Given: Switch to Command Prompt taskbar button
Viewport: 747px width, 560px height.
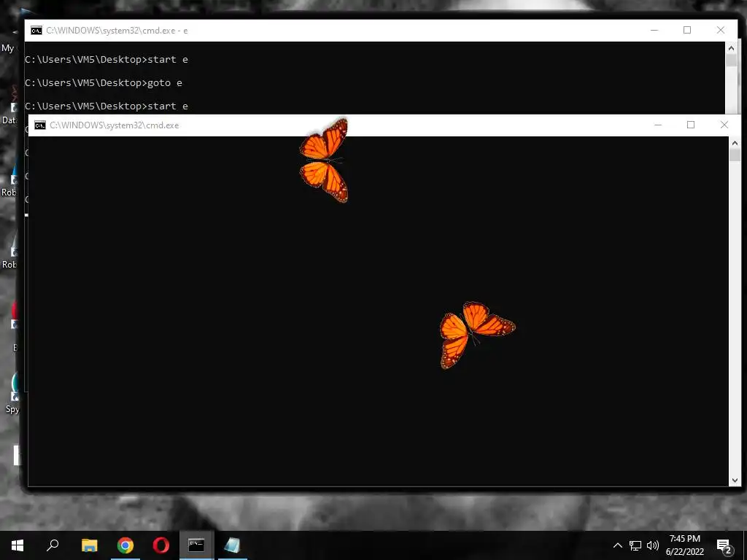Looking at the screenshot, I should tap(196, 545).
